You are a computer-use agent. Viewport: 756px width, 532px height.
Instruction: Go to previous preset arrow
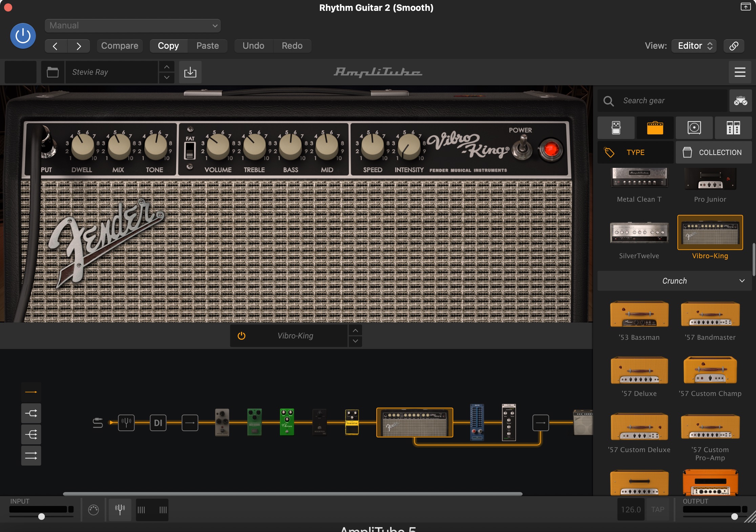[56, 46]
